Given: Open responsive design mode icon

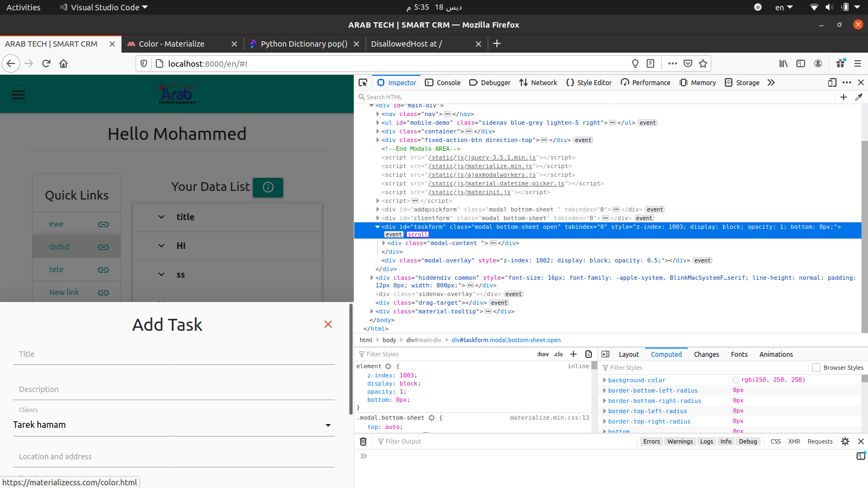Looking at the screenshot, I should tap(832, 82).
